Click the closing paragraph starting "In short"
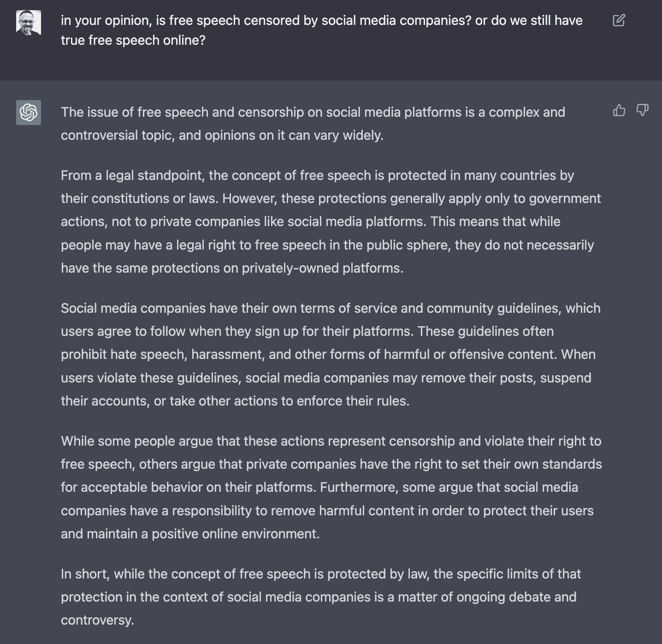Viewport: 662px width, 644px height. (320, 597)
